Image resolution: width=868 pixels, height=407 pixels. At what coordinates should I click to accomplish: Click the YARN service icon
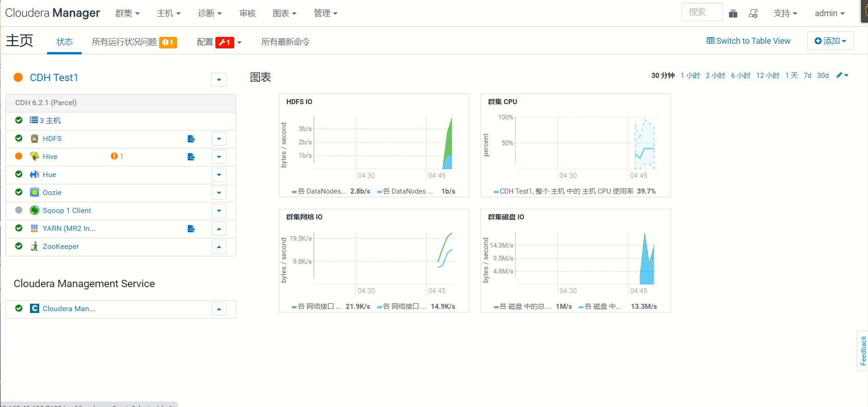[34, 229]
